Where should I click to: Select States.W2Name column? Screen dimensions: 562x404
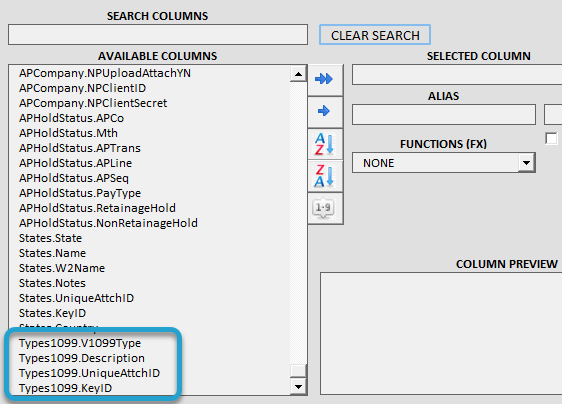[x=62, y=268]
